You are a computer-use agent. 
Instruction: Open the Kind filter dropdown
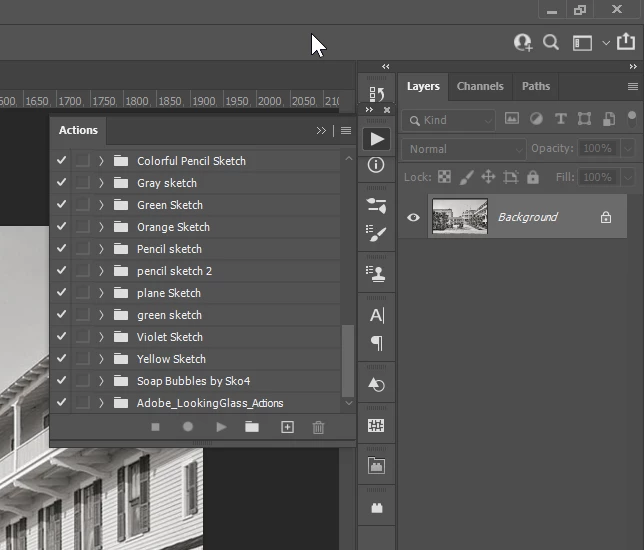click(448, 120)
